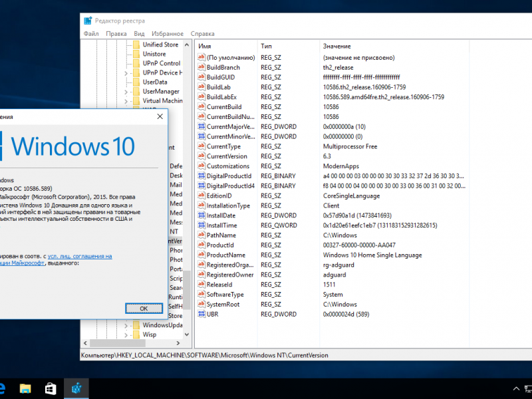The width and height of the screenshot is (532, 399).
Task: Close the Windows 10 about dialog
Action: [x=160, y=116]
